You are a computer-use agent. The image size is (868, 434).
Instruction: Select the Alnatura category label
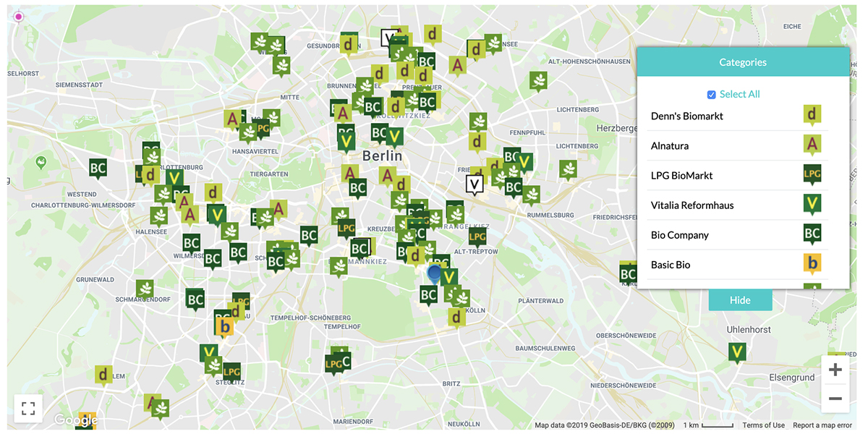[x=669, y=146]
